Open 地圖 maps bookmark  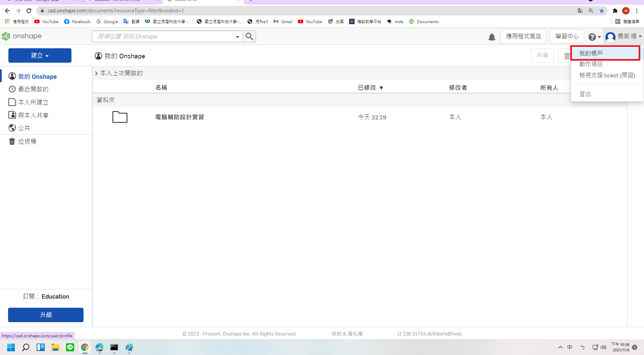(336, 21)
